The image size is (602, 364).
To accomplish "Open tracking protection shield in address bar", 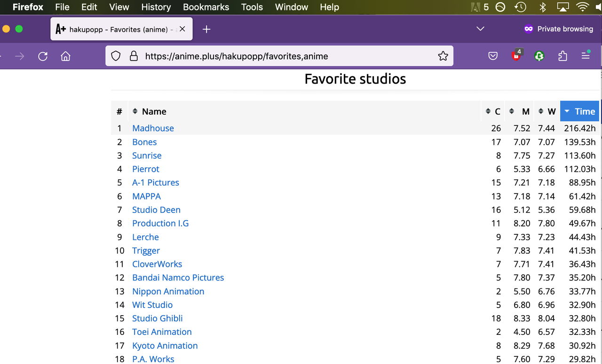I will pyautogui.click(x=116, y=56).
